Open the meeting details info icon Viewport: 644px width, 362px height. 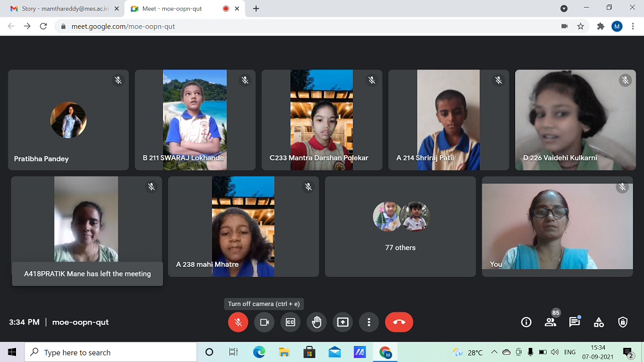[x=526, y=322]
